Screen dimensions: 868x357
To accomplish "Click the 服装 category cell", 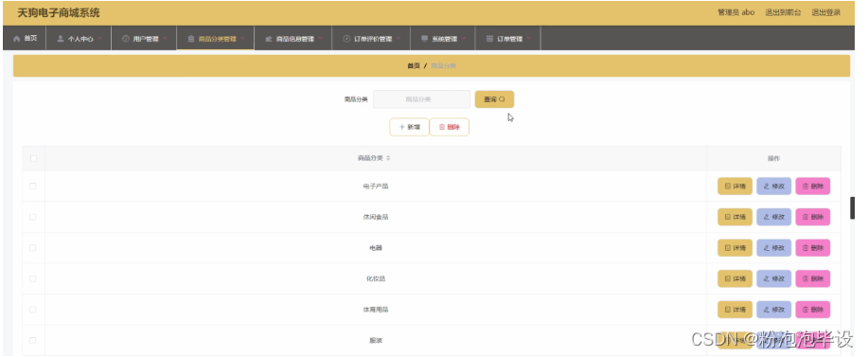I will 376,340.
